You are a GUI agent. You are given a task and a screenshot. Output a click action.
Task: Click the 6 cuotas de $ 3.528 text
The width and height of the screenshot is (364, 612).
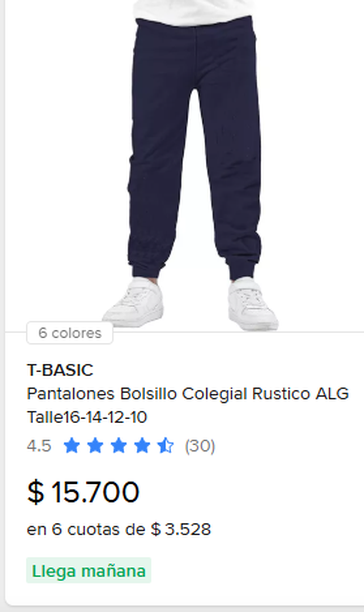point(131,529)
